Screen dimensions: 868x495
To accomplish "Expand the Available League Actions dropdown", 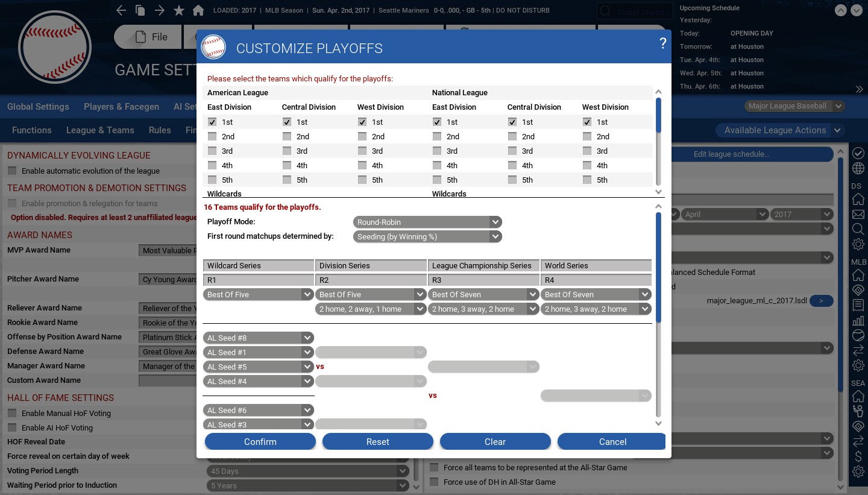I will (779, 130).
